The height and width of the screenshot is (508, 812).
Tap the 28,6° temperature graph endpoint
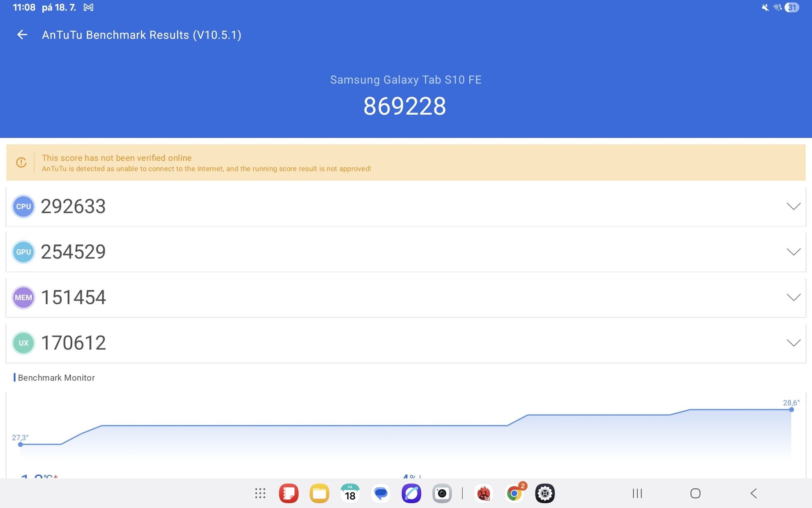(791, 409)
